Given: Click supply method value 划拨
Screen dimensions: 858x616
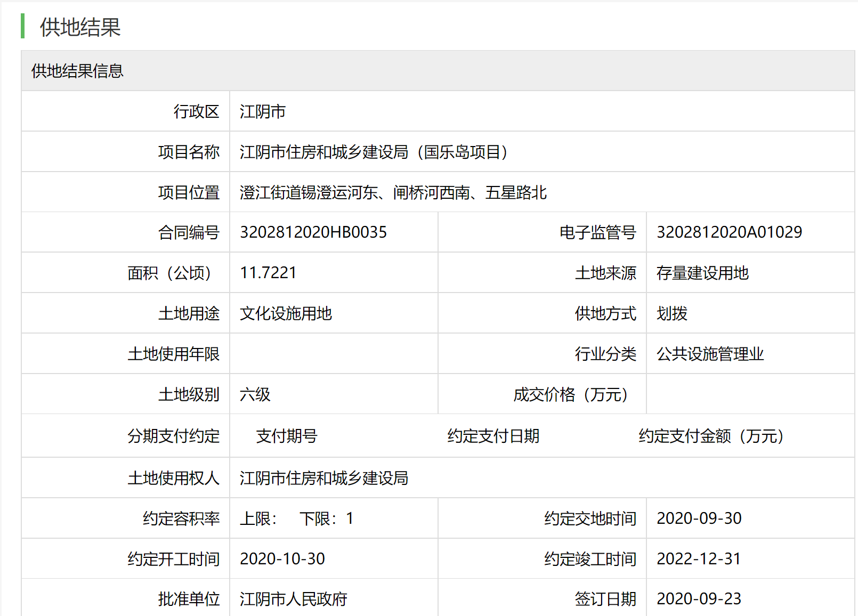Looking at the screenshot, I should pos(671,313).
